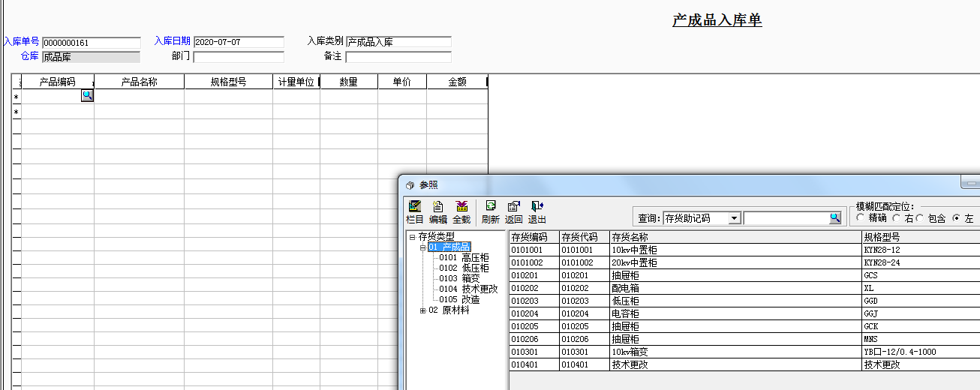The image size is (980, 390).
Task: Select 0102 低压柜 tree item
Action: (464, 268)
